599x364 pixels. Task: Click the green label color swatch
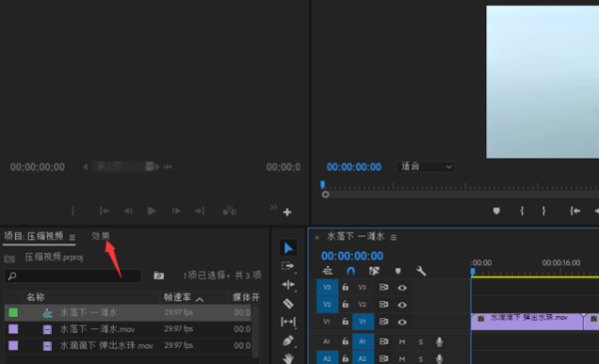[x=13, y=312]
